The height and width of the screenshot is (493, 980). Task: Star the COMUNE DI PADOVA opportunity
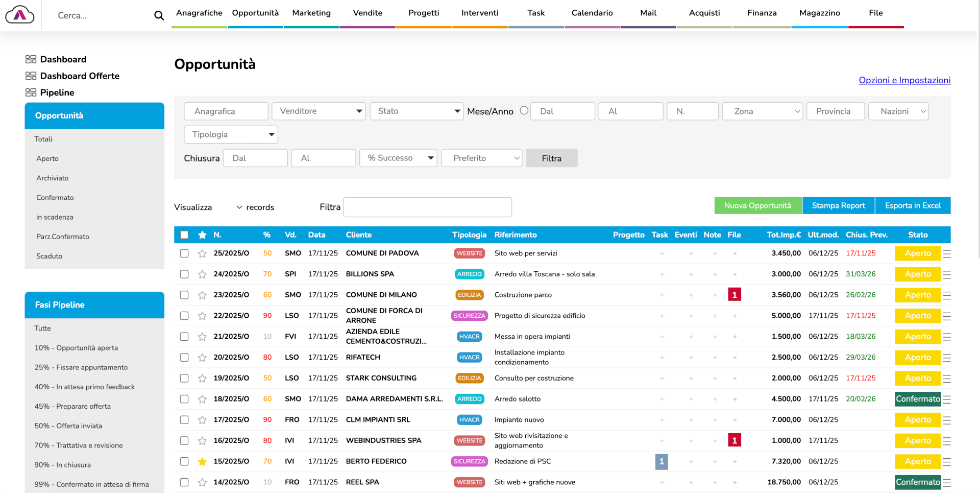pos(202,253)
